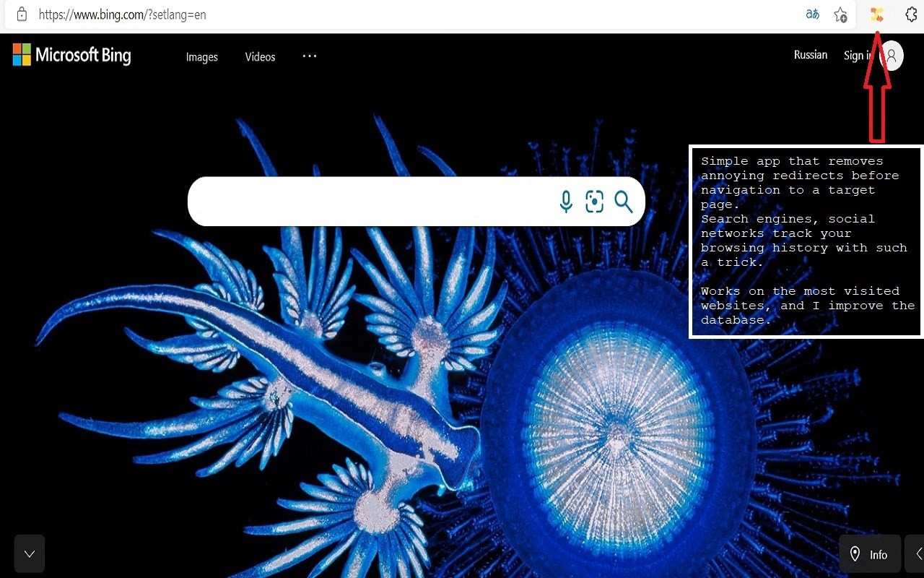Open the image Info button
Screen dimensions: 924x578
coord(869,554)
